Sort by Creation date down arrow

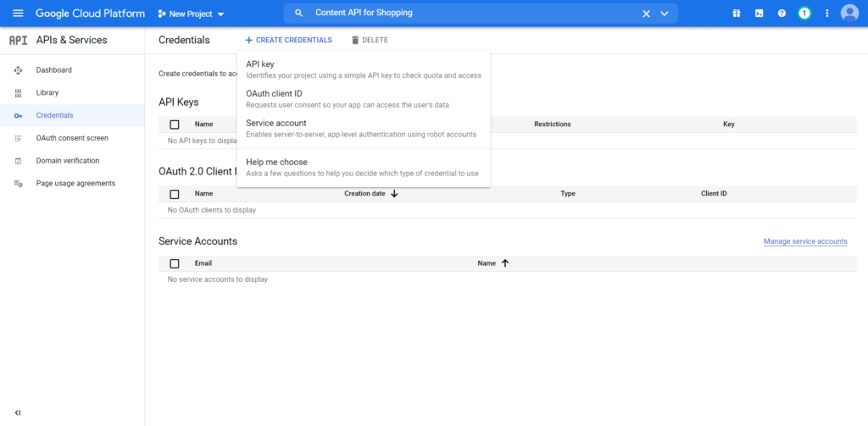(x=394, y=194)
